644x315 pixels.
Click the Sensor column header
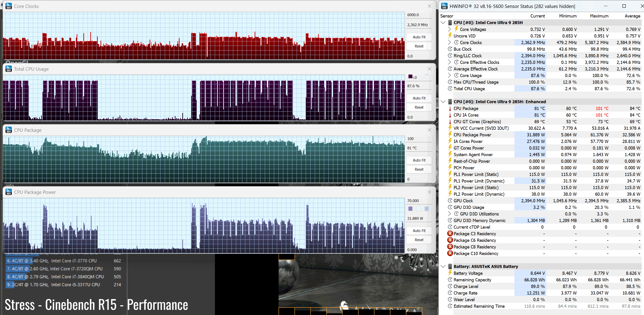(x=447, y=16)
